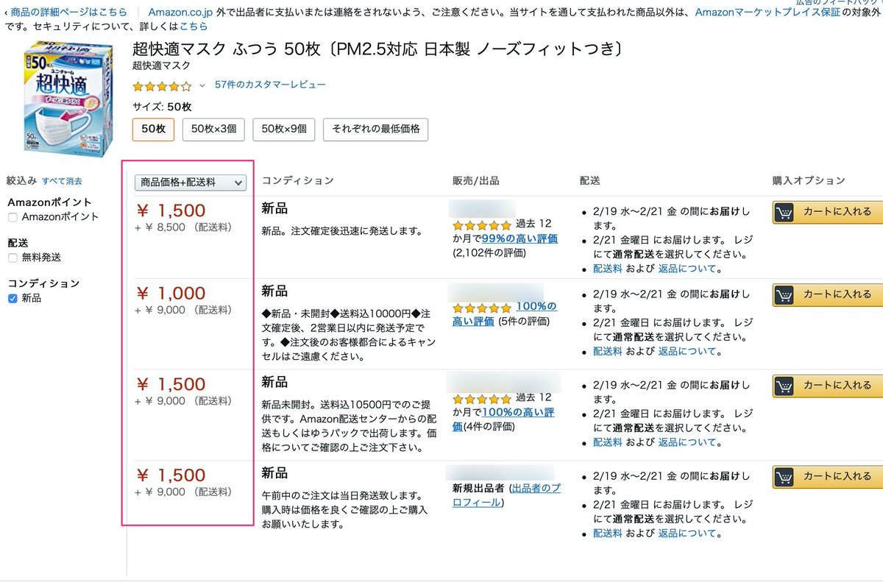Open 配送料 link in the first offer
This screenshot has height=588, width=883.
click(x=608, y=269)
